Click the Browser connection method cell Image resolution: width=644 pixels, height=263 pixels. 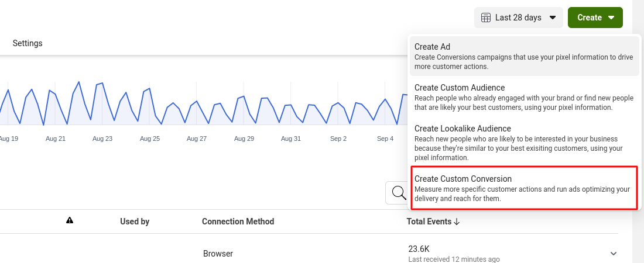point(218,254)
